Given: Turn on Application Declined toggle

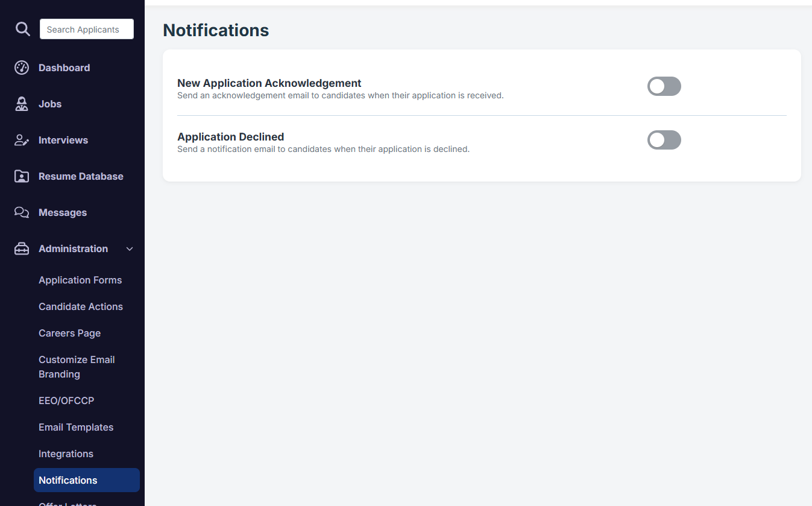Looking at the screenshot, I should coord(664,140).
